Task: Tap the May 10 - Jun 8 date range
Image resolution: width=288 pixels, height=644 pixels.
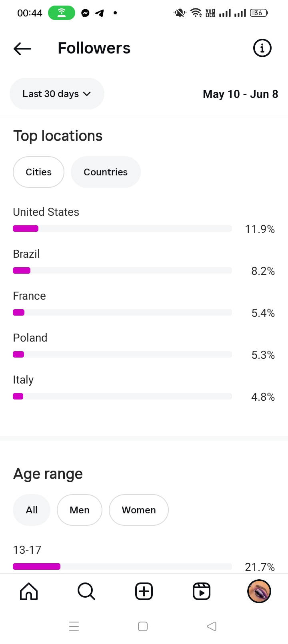Action: (240, 94)
